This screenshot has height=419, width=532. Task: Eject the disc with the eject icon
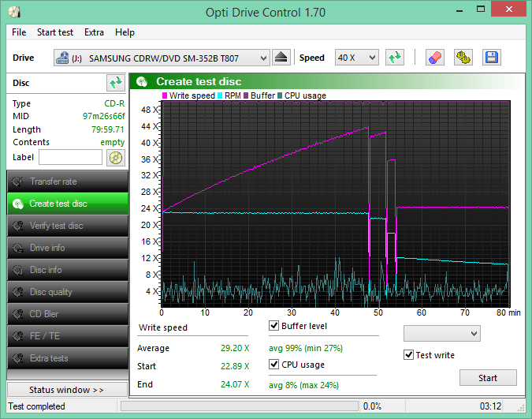(x=281, y=58)
